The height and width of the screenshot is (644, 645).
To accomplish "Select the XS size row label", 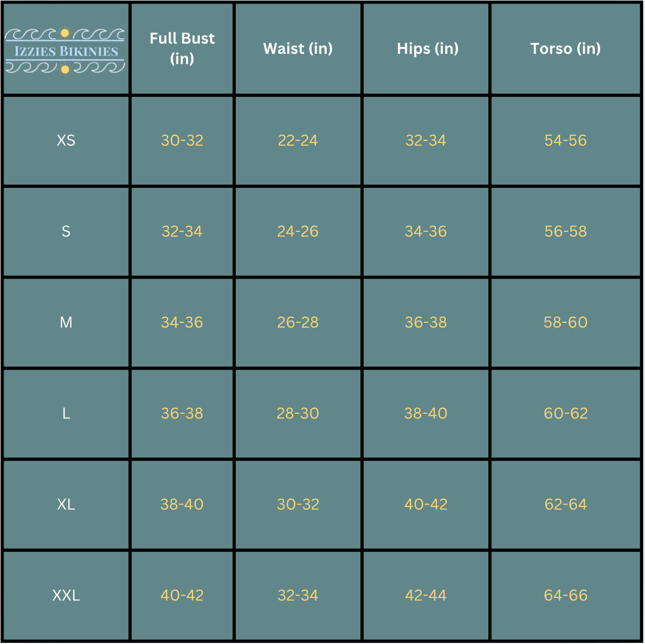I will pos(66,141).
